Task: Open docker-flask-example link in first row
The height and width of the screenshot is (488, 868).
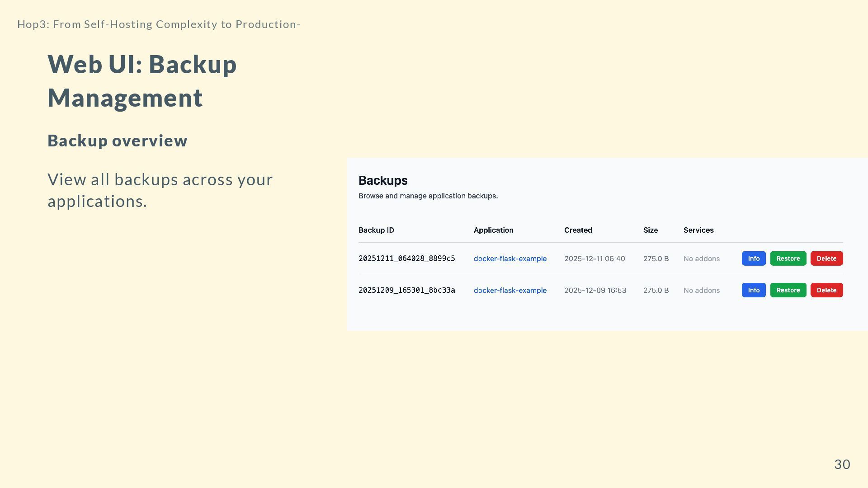Action: (x=510, y=259)
